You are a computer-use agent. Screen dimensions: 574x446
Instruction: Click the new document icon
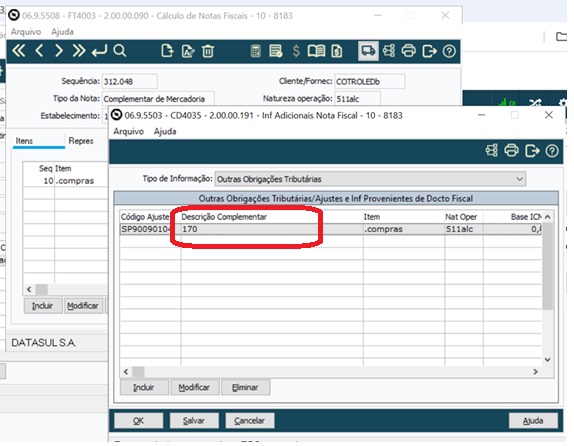(167, 51)
